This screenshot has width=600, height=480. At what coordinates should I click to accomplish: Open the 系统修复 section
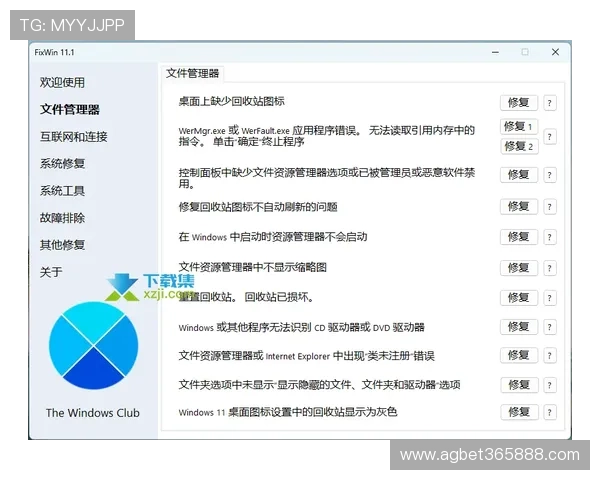(x=62, y=164)
